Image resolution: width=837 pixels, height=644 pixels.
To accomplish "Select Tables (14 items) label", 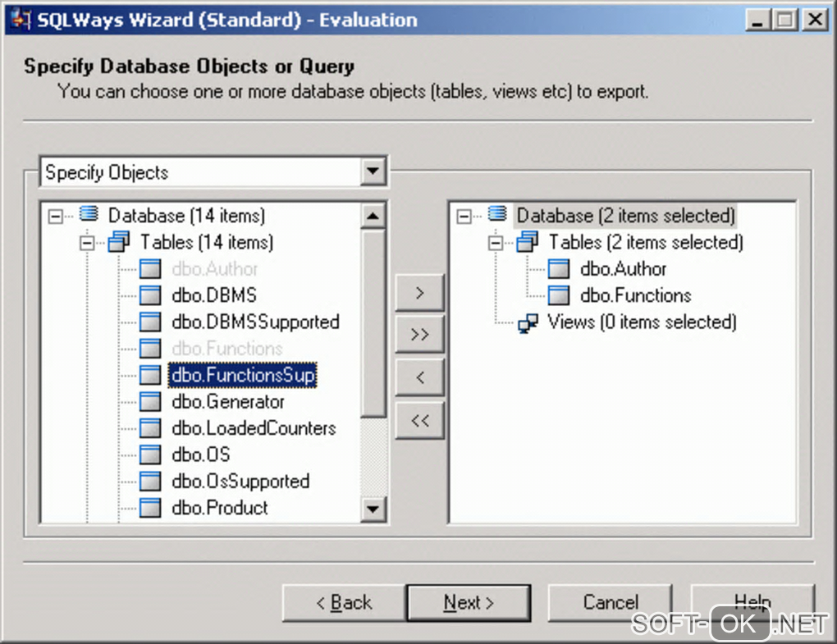I will (207, 242).
